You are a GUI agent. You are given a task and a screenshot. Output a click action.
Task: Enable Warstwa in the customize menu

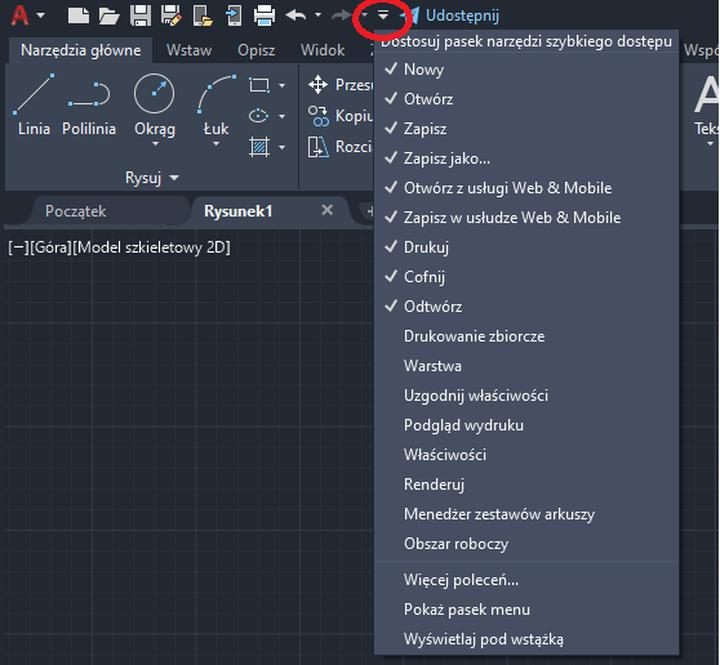[527, 366]
